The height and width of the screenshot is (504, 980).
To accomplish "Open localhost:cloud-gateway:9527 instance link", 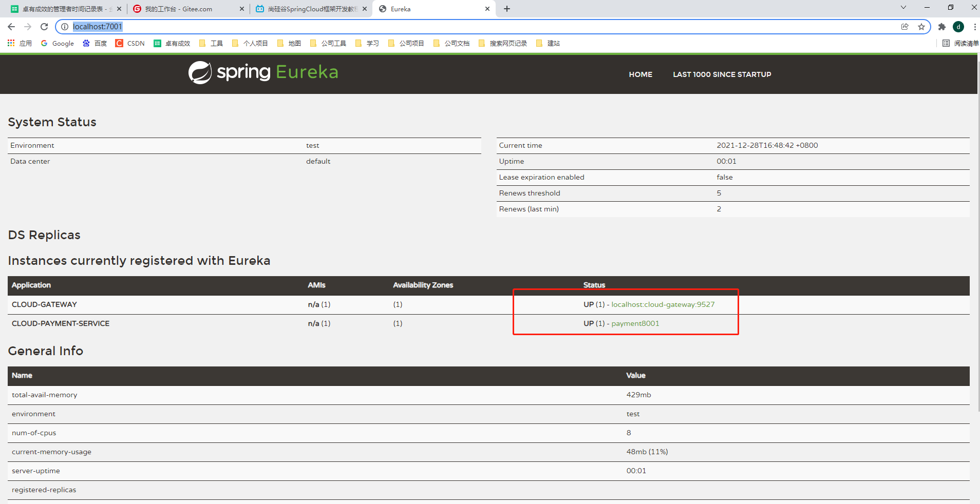I will point(663,304).
